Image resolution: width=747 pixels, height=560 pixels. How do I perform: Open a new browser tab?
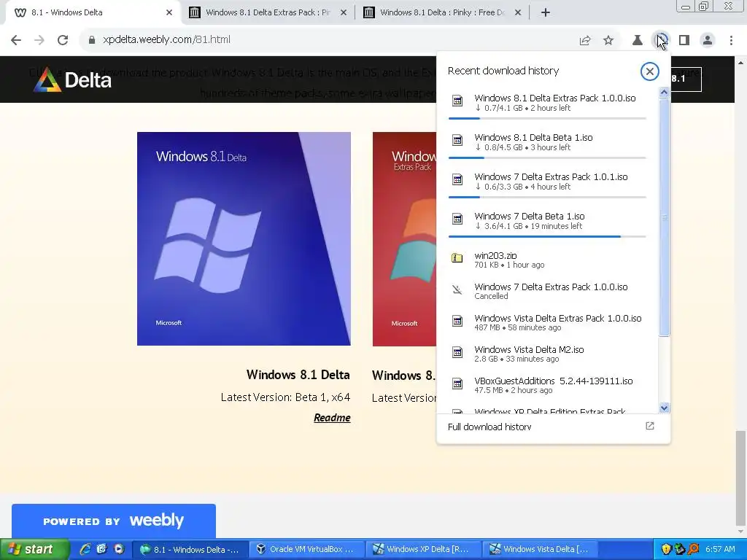tap(546, 13)
